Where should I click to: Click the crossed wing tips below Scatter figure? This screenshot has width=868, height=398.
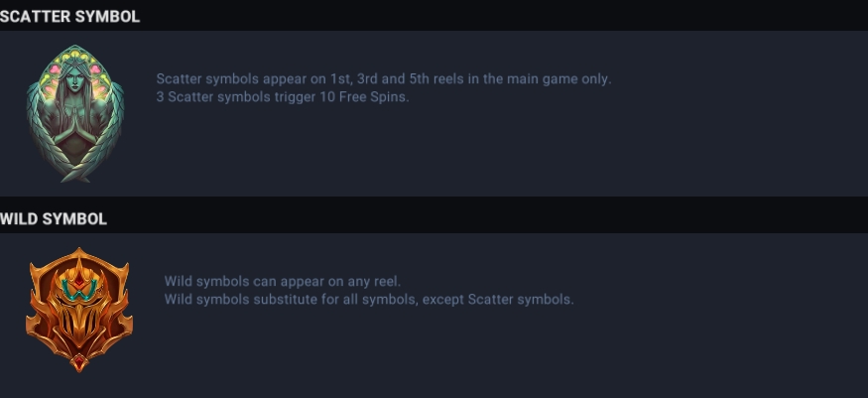pos(75,175)
